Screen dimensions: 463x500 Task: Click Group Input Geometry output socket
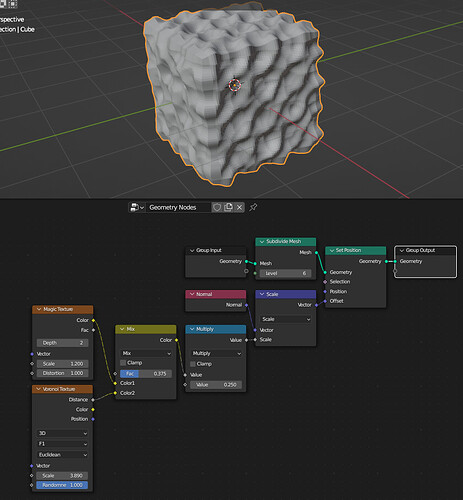[246, 261]
